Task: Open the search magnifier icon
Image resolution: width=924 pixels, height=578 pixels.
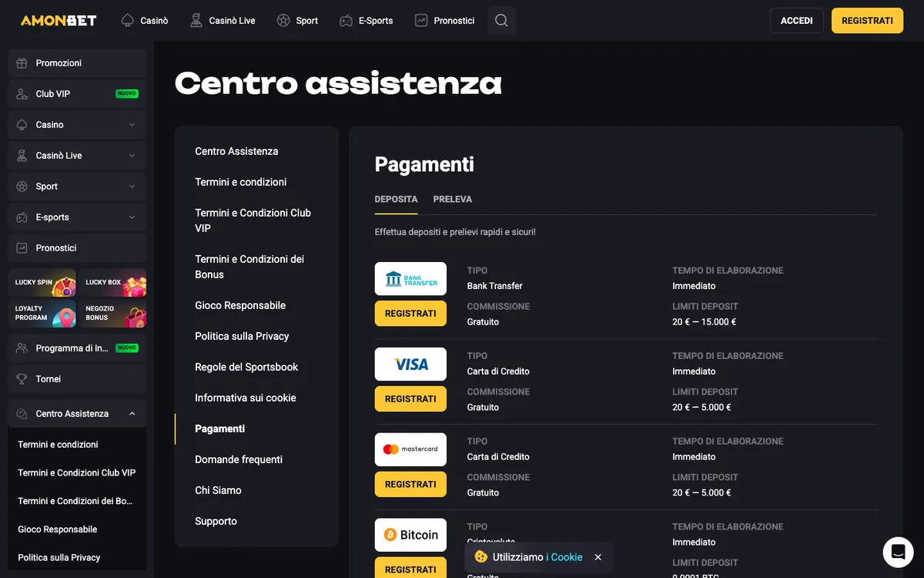Action: [x=501, y=20]
